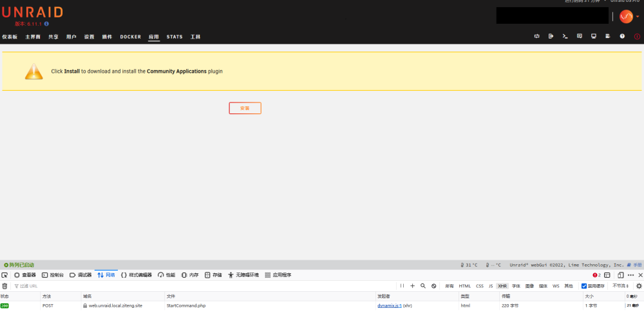Open the 仪表板 dashboard tab
The height and width of the screenshot is (335, 644).
click(10, 37)
